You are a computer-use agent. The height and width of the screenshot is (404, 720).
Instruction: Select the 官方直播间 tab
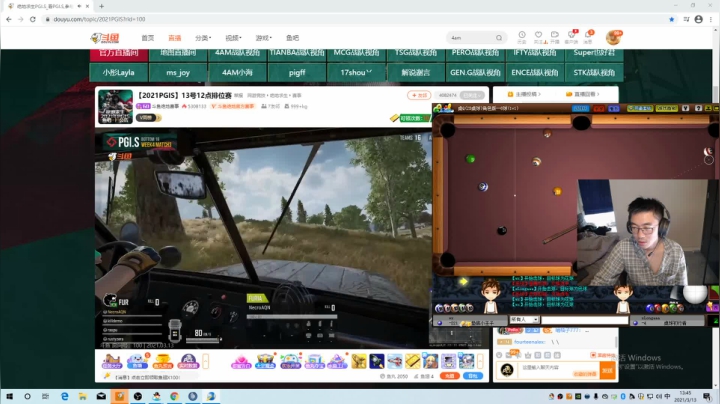[118, 54]
